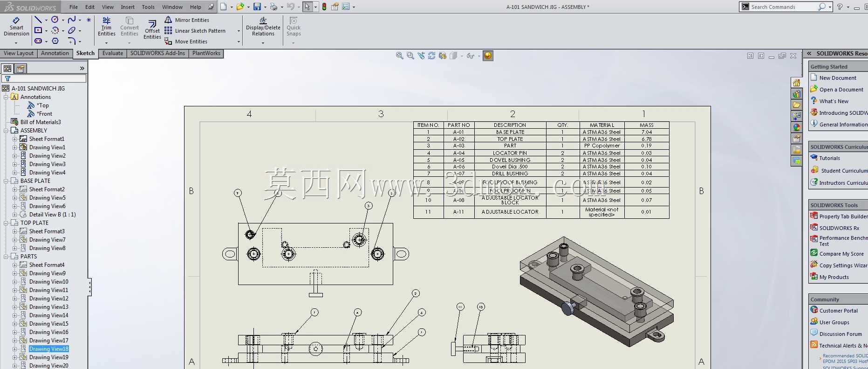Screen dimensions: 868x369
Task: Click the Rotate View icon
Action: coord(431,56)
